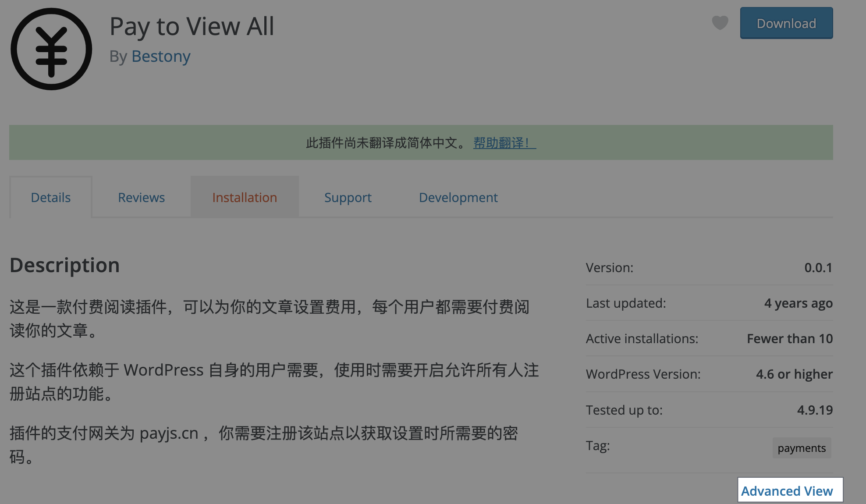Open the Advanced View link
866x504 pixels.
787,491
